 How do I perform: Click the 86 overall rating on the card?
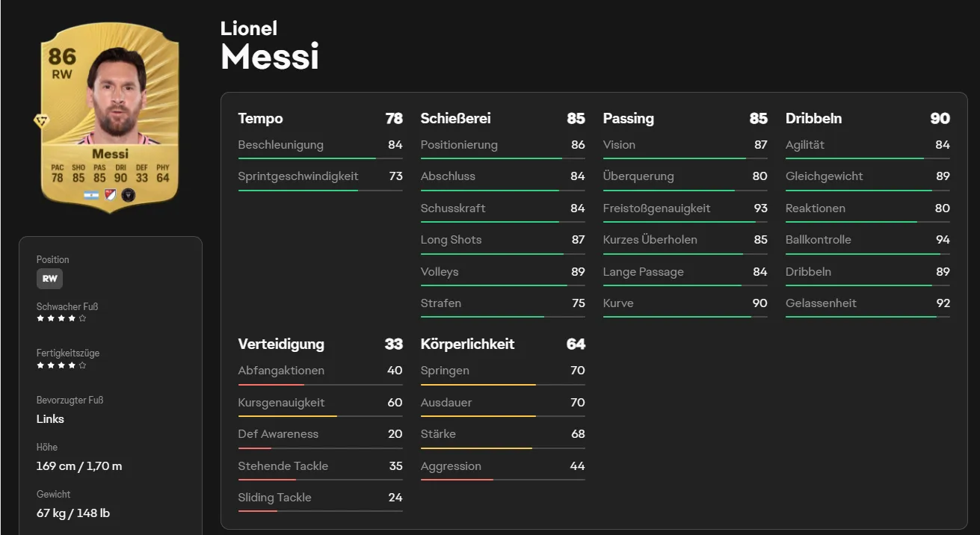[x=63, y=58]
